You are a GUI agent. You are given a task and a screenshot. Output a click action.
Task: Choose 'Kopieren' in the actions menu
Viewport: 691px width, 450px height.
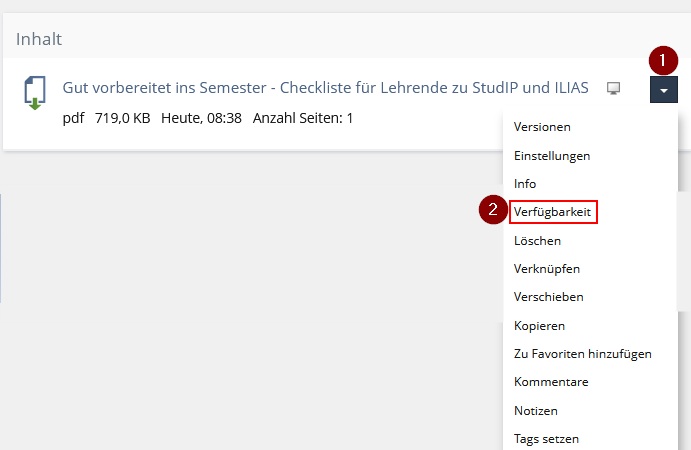539,326
